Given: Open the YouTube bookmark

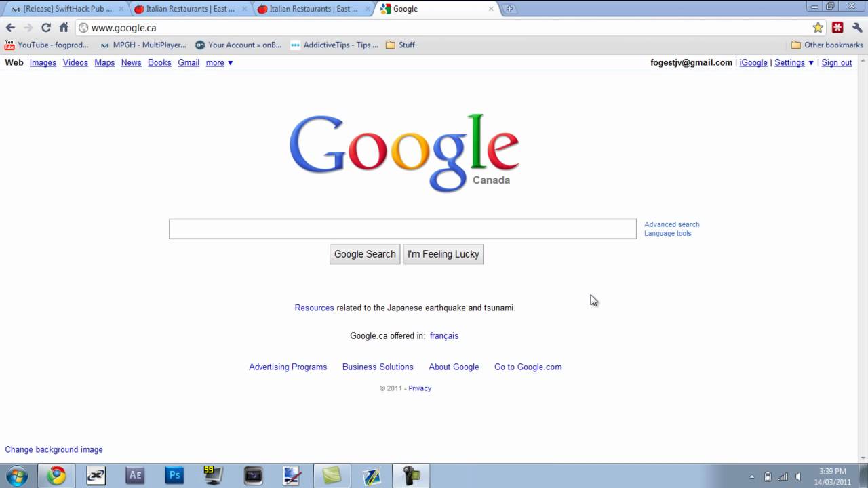Looking at the screenshot, I should point(47,45).
